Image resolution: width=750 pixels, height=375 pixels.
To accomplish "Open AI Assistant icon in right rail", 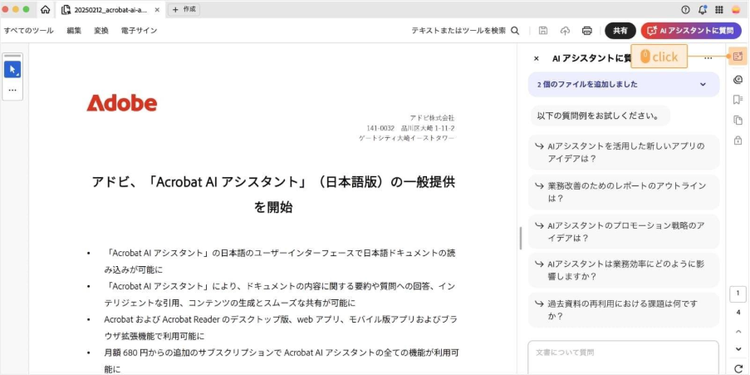I will pos(738,56).
